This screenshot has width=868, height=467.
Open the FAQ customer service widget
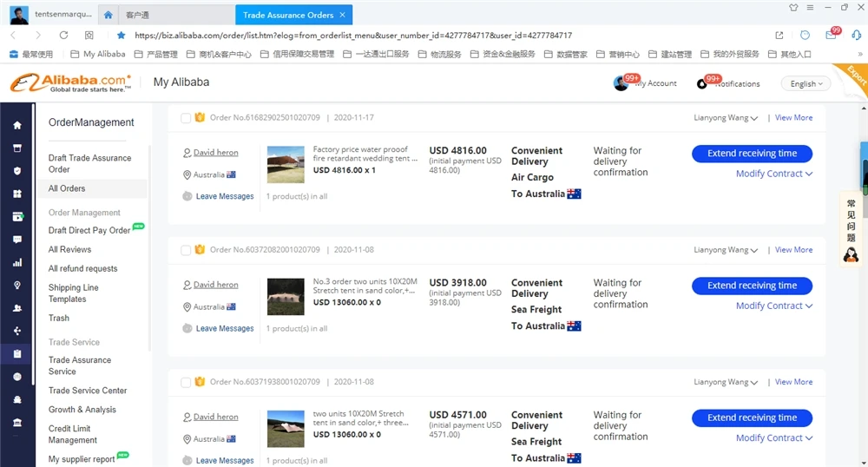(x=851, y=231)
